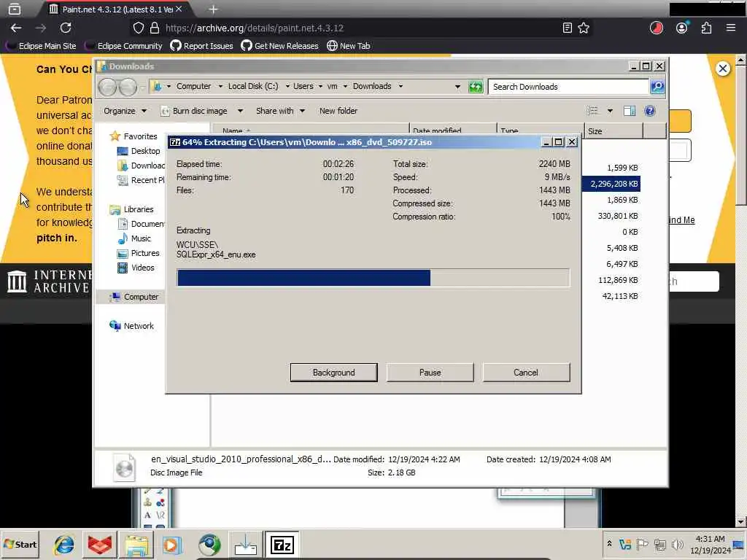
Task: Click Internet Archive logo
Action: click(47, 281)
